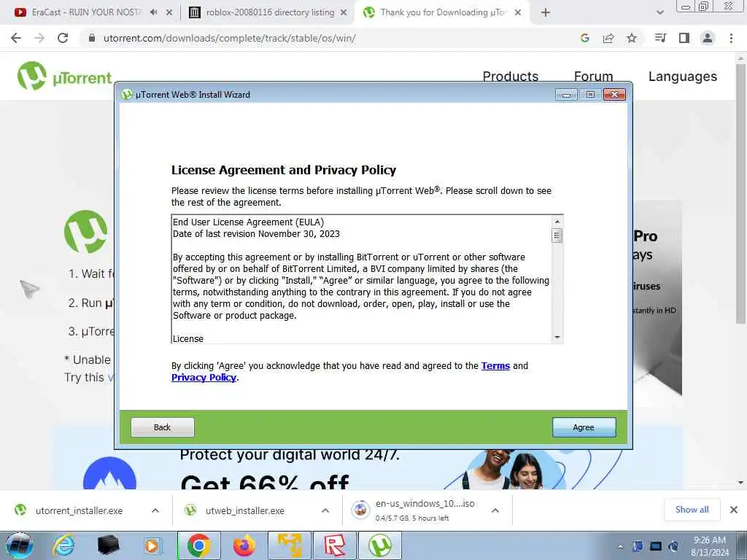Open the Privacy Policy link
This screenshot has height=560, width=747.
204,378
